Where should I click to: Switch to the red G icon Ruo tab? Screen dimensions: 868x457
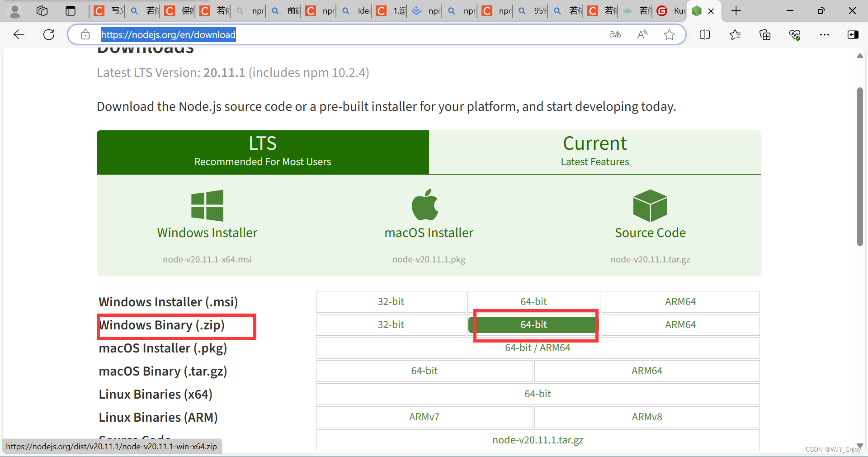click(x=670, y=11)
